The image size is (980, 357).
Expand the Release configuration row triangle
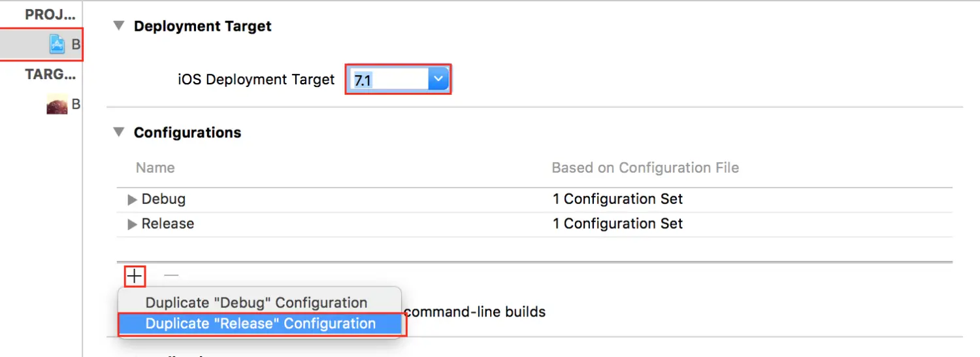coord(133,224)
